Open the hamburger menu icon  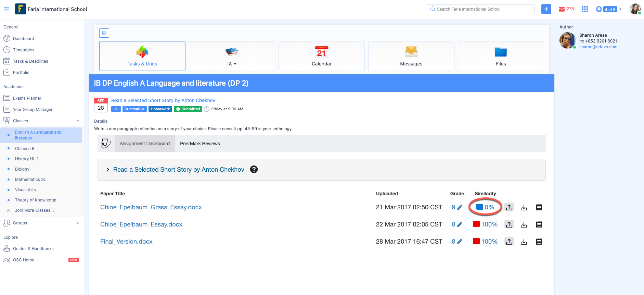6,9
